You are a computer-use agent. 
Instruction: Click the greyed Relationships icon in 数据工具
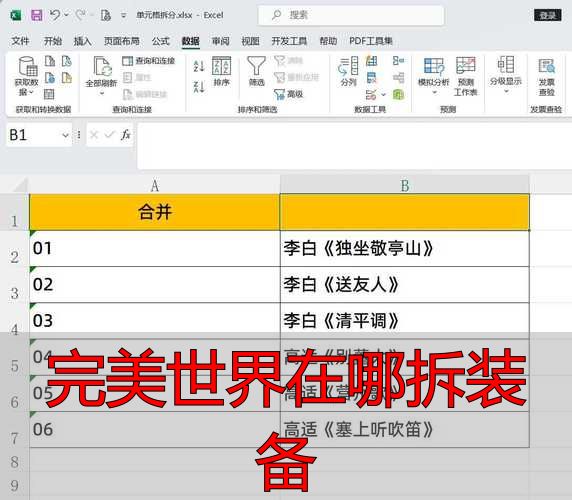point(398,77)
